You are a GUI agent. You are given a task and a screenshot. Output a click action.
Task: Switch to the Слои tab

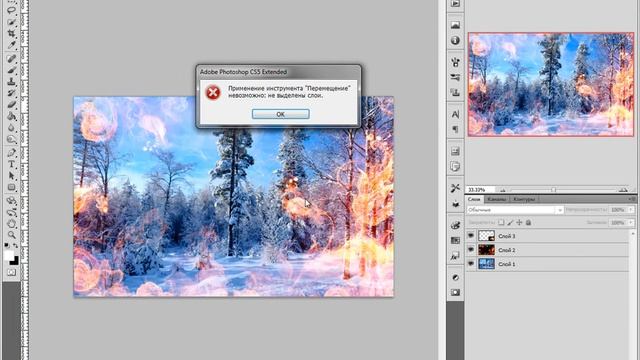coord(474,199)
